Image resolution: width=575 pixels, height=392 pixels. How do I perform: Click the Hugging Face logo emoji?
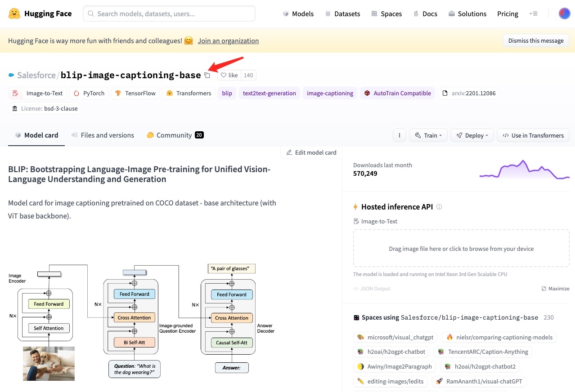click(14, 13)
